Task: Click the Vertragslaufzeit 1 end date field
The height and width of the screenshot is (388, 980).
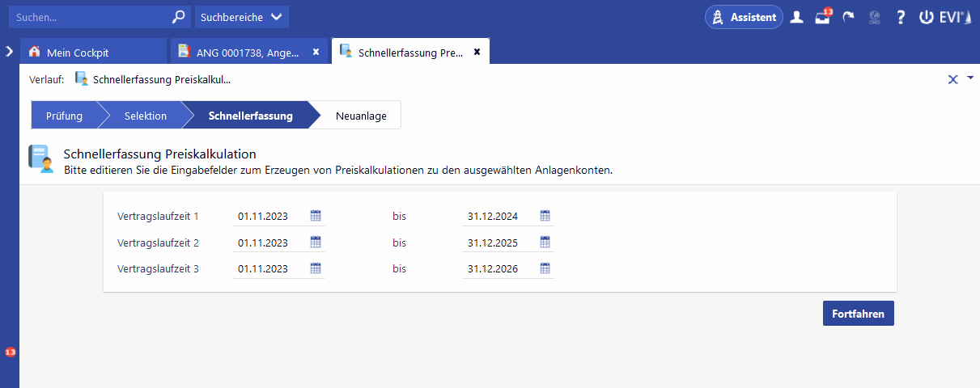Action: [x=500, y=217]
